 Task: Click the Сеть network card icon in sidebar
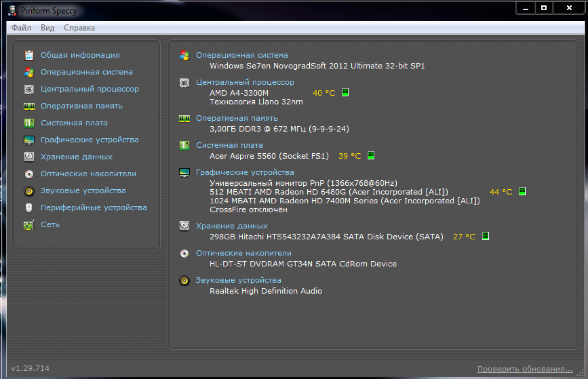[x=29, y=225]
